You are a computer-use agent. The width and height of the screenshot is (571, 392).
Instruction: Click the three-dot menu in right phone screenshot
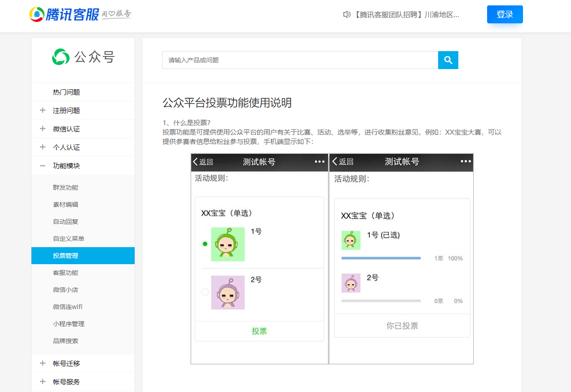466,161
